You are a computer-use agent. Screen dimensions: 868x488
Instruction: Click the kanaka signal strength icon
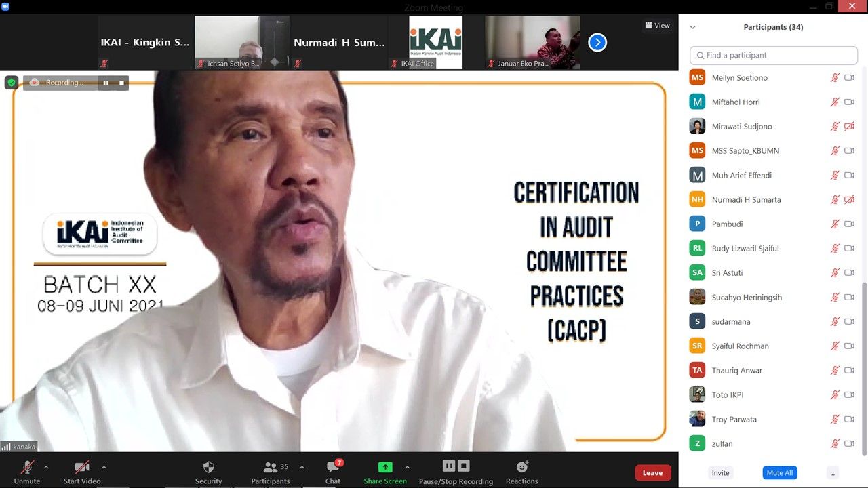pyautogui.click(x=6, y=447)
